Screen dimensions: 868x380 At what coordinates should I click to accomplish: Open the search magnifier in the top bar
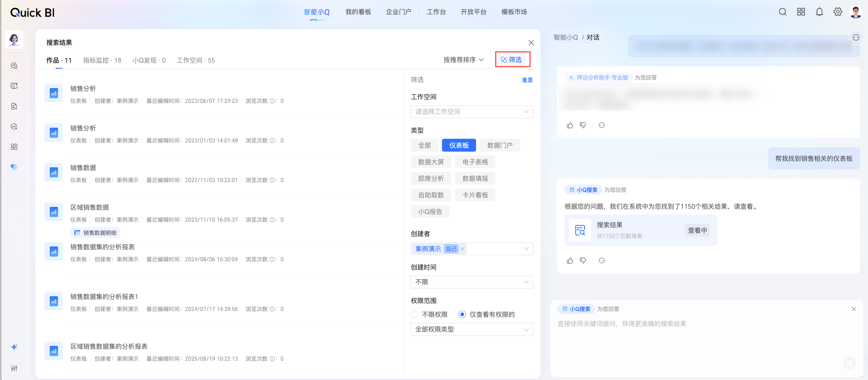click(x=782, y=12)
